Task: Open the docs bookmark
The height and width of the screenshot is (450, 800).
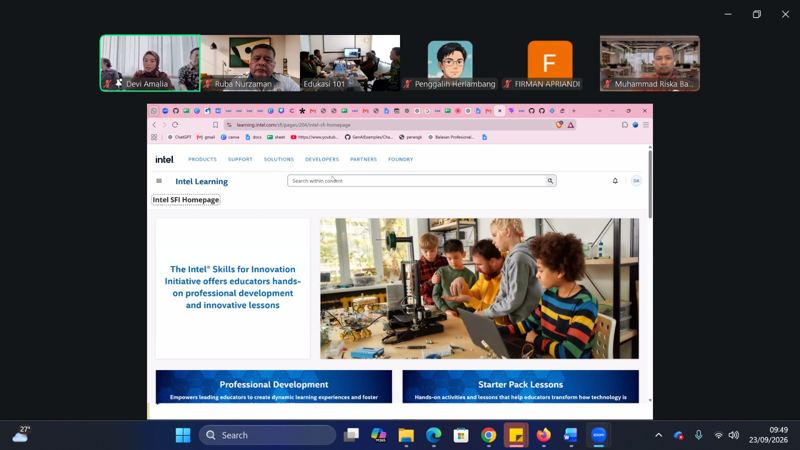Action: [x=254, y=137]
